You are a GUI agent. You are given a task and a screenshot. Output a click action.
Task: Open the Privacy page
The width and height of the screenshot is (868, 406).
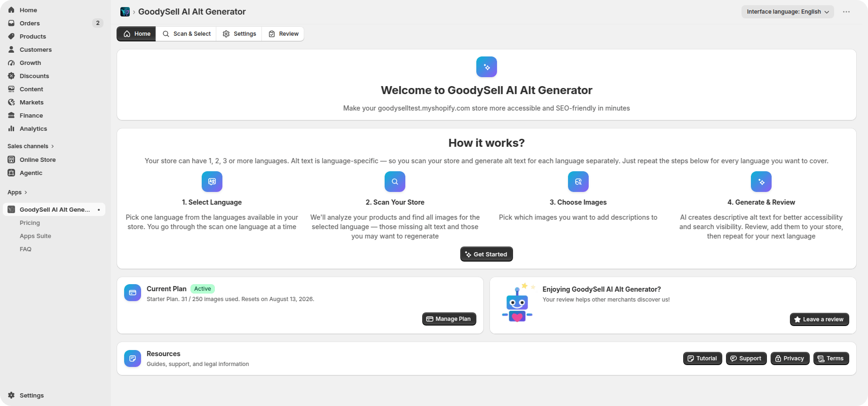[790, 358]
